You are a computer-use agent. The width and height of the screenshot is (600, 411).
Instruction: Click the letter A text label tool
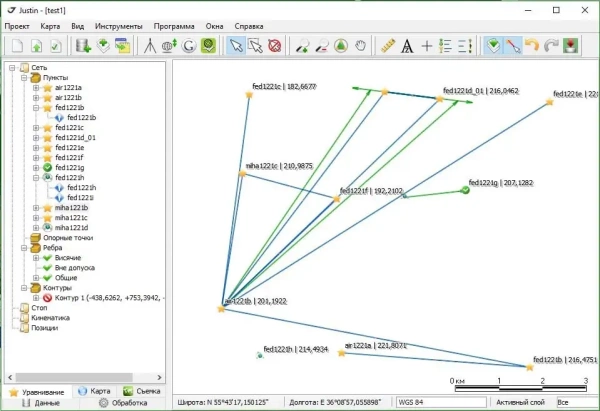coord(407,46)
